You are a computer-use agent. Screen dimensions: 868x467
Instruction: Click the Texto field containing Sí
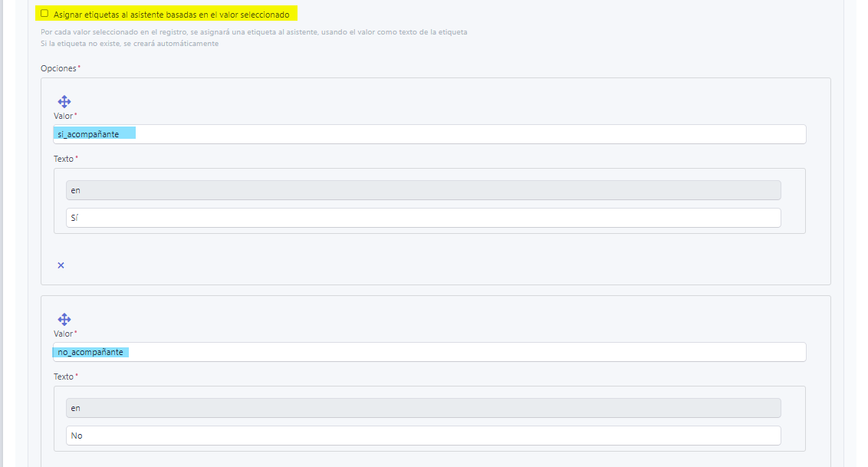(x=423, y=218)
